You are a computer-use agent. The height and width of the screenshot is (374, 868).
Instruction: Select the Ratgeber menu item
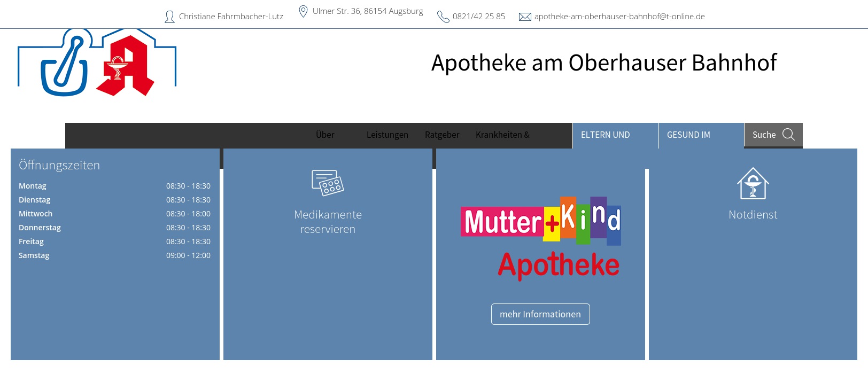coord(442,135)
